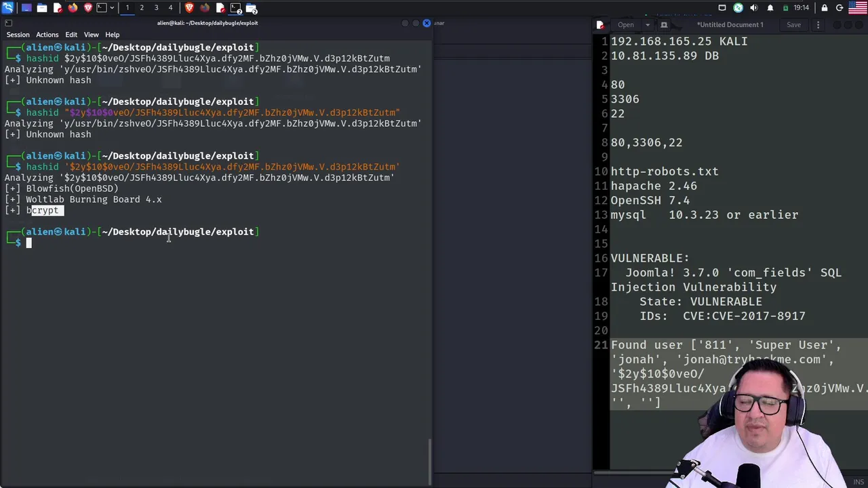Click 'VULNERABLE:' heading line in editor

click(650, 258)
